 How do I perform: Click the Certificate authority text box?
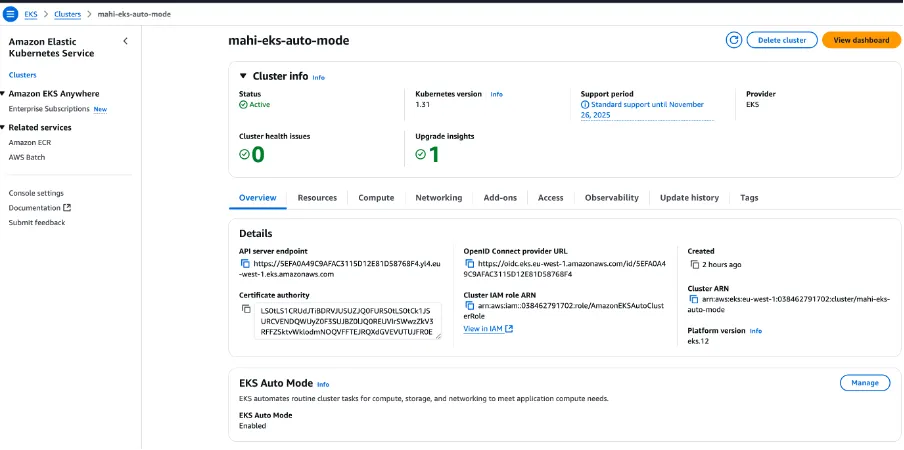348,321
